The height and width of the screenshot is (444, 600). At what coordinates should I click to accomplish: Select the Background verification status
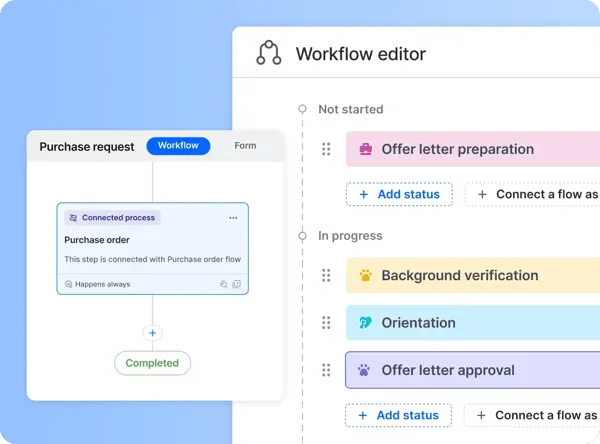(x=473, y=275)
